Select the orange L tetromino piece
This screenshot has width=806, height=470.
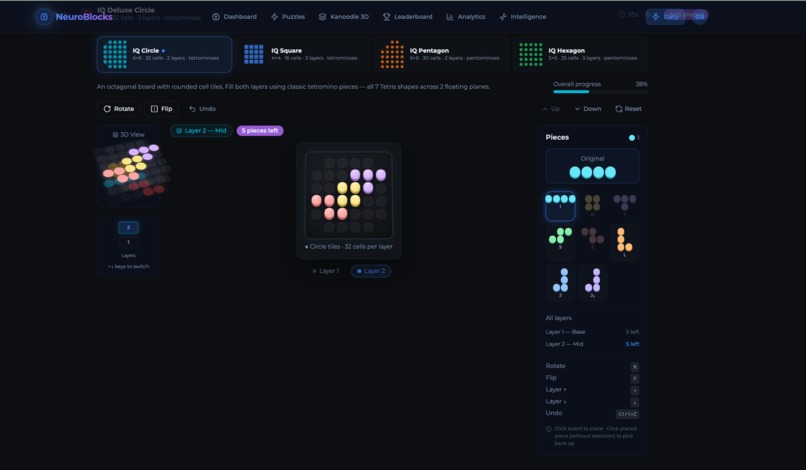coord(625,242)
